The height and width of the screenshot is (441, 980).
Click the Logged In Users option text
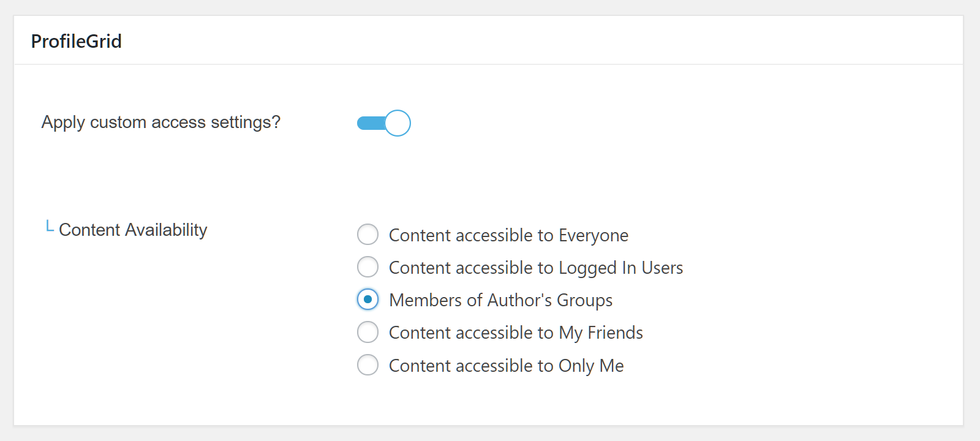click(x=536, y=267)
